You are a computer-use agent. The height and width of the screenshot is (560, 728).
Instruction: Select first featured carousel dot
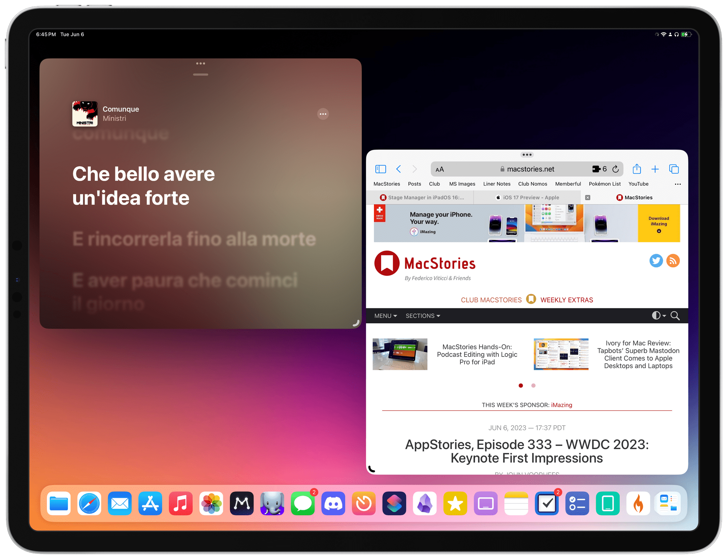521,386
